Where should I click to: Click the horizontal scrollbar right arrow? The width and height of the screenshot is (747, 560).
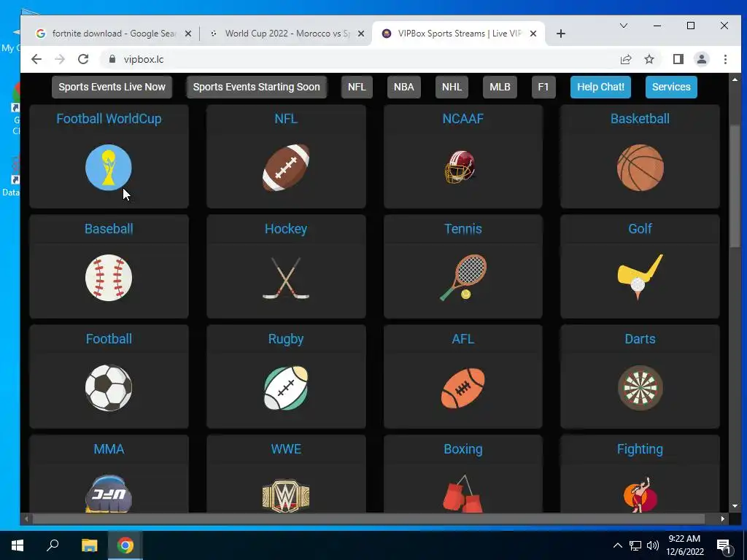723,518
